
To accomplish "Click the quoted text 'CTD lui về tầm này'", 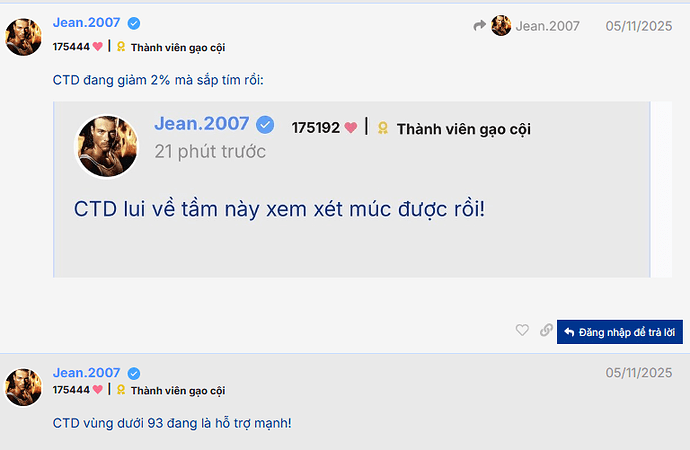I will pyautogui.click(x=279, y=209).
